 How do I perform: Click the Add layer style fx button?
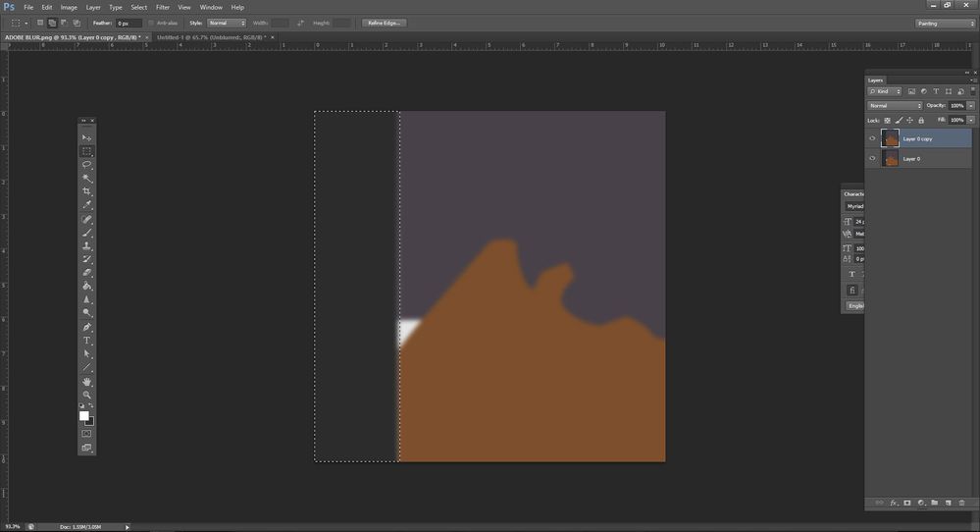[x=894, y=503]
